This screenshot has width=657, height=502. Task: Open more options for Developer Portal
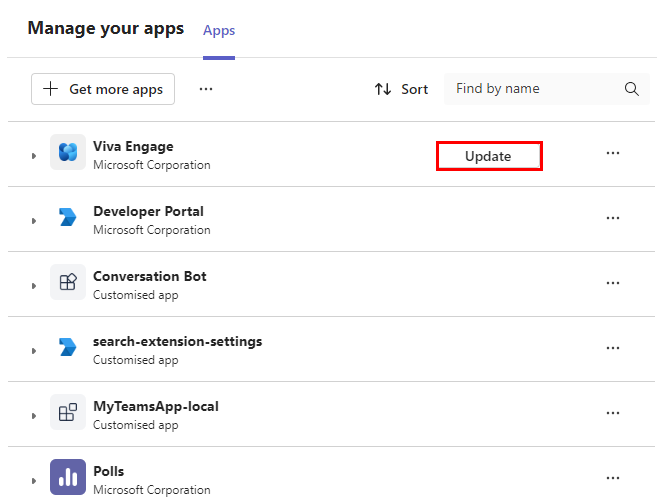613,218
